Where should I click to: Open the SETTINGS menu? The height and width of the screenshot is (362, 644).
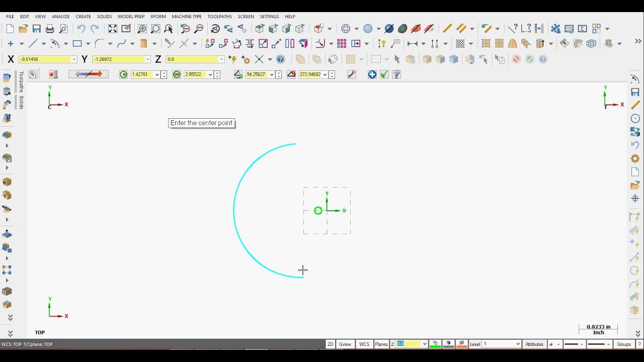click(269, 17)
